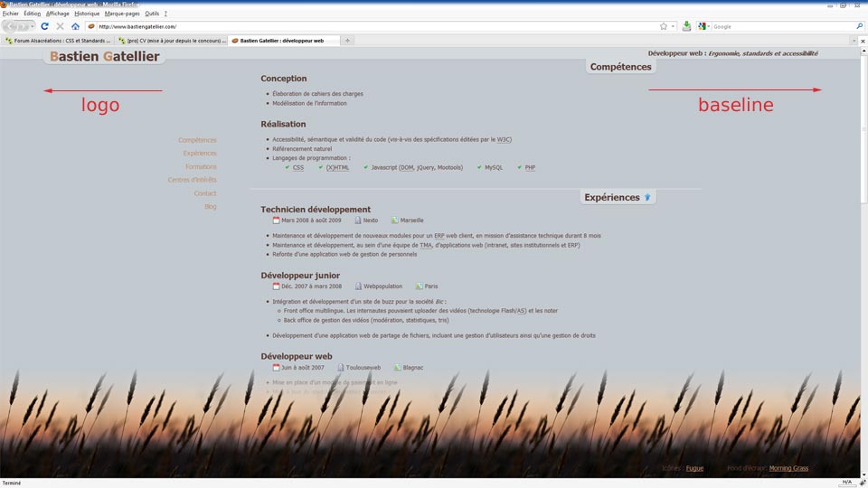Image resolution: width=868 pixels, height=488 pixels.
Task: Bookmark this page with the star icon
Action: click(x=663, y=26)
